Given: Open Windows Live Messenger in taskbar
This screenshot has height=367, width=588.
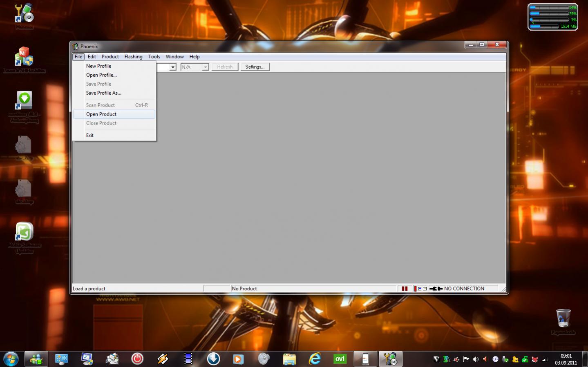Looking at the screenshot, I should (x=36, y=359).
